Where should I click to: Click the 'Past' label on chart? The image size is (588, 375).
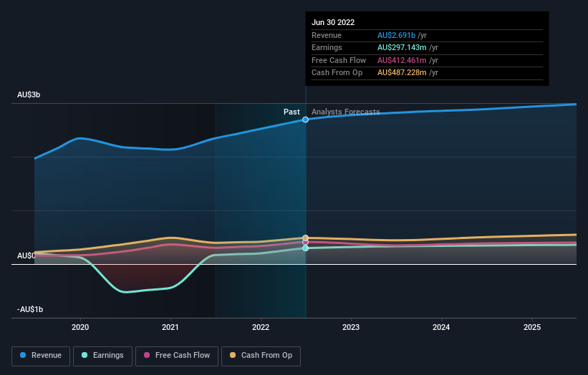click(x=291, y=112)
